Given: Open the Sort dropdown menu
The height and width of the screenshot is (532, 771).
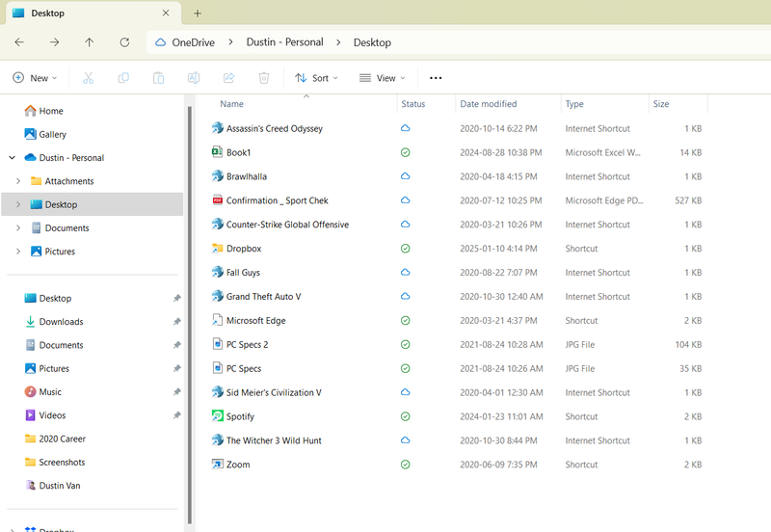Looking at the screenshot, I should coord(316,78).
